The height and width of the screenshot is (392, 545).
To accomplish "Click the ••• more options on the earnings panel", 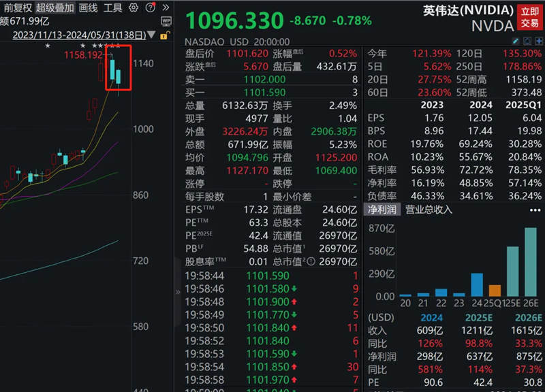I will [534, 211].
